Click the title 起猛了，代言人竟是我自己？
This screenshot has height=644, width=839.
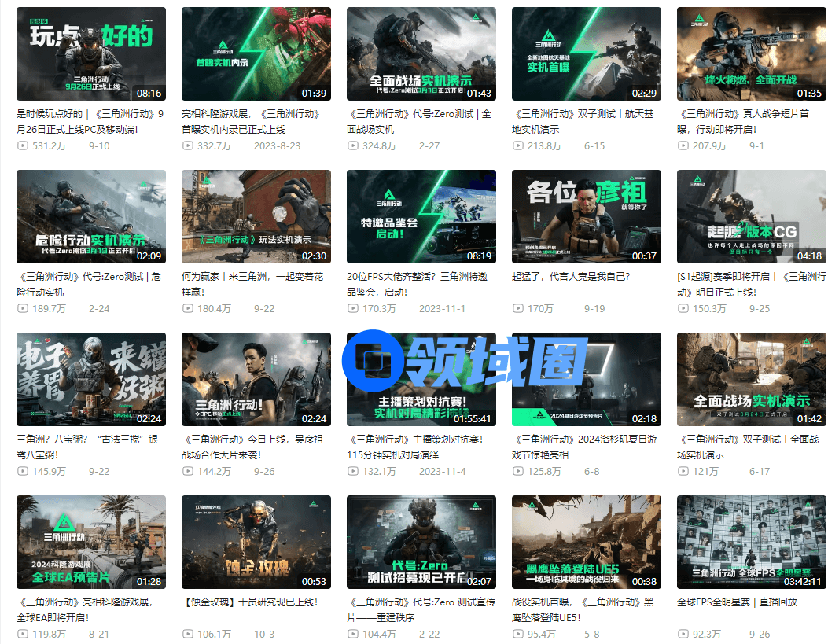tap(571, 277)
